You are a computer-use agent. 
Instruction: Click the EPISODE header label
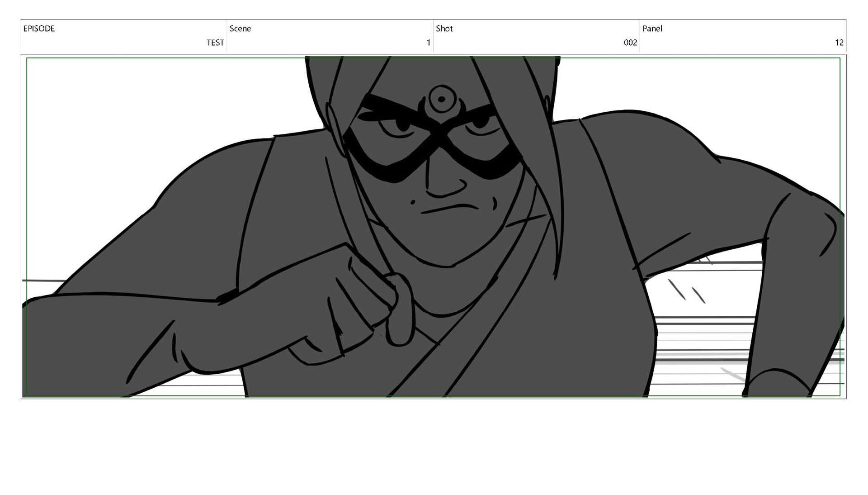coord(39,29)
